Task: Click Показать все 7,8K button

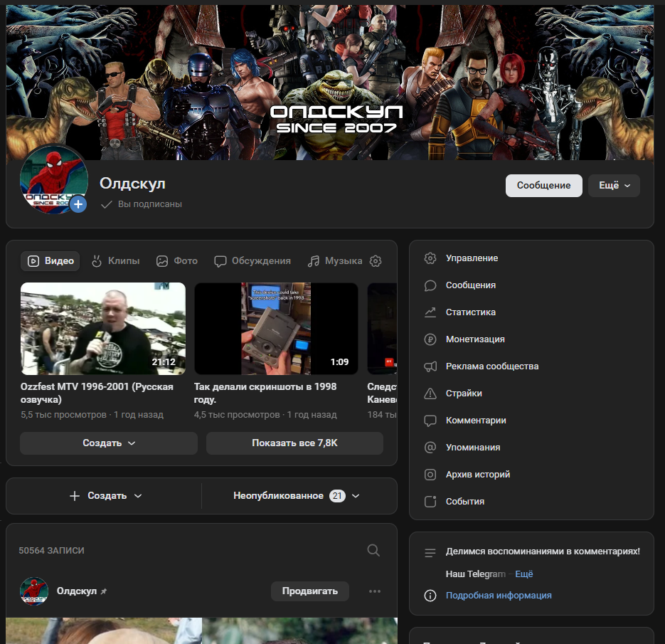Action: pos(294,443)
